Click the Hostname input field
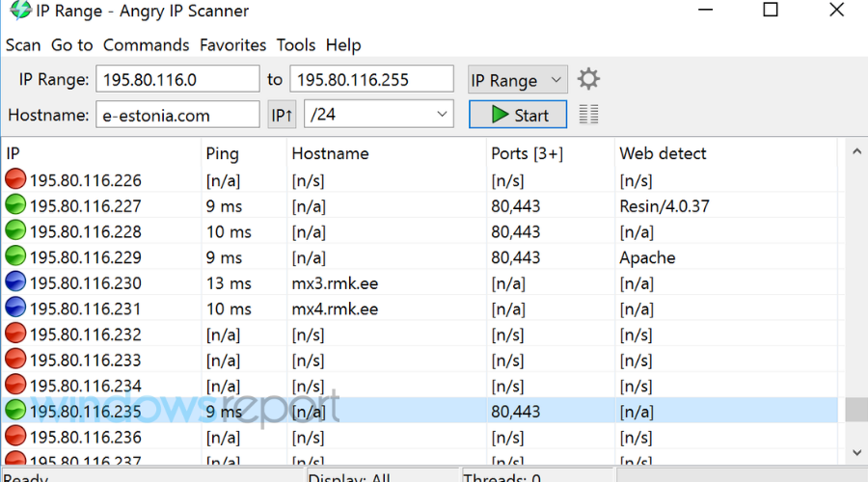868x482 pixels. pyautogui.click(x=177, y=115)
